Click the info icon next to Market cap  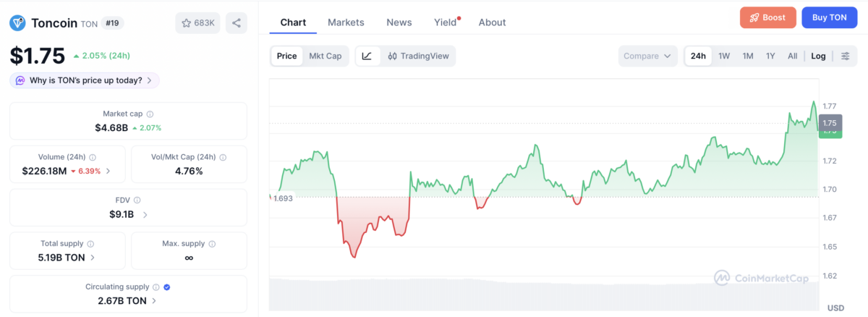point(150,114)
